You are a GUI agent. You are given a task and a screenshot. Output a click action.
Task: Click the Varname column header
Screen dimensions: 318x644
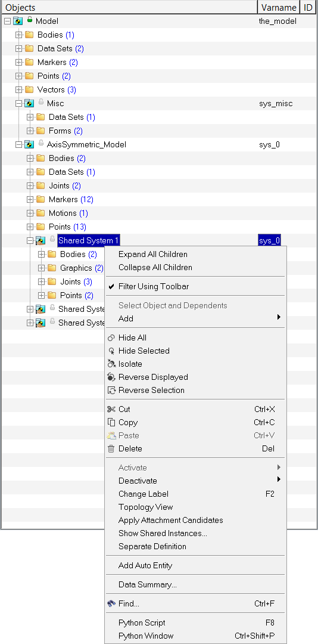279,7
